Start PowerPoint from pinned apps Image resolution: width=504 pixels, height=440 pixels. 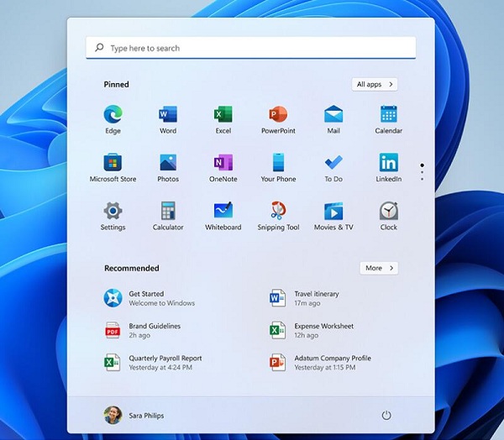pos(278,119)
